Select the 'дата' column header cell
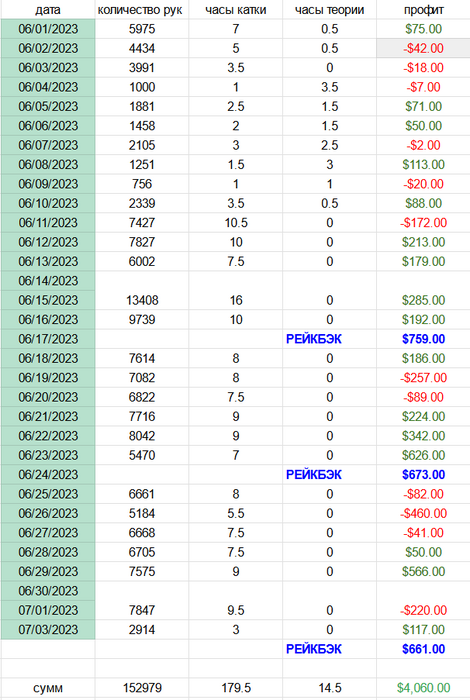Image resolution: width=470 pixels, height=700 pixels. (x=48, y=9)
